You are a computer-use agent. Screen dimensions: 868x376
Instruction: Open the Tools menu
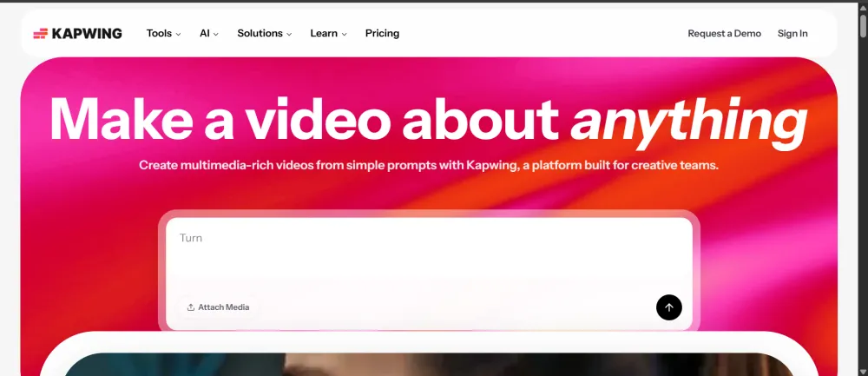(163, 33)
